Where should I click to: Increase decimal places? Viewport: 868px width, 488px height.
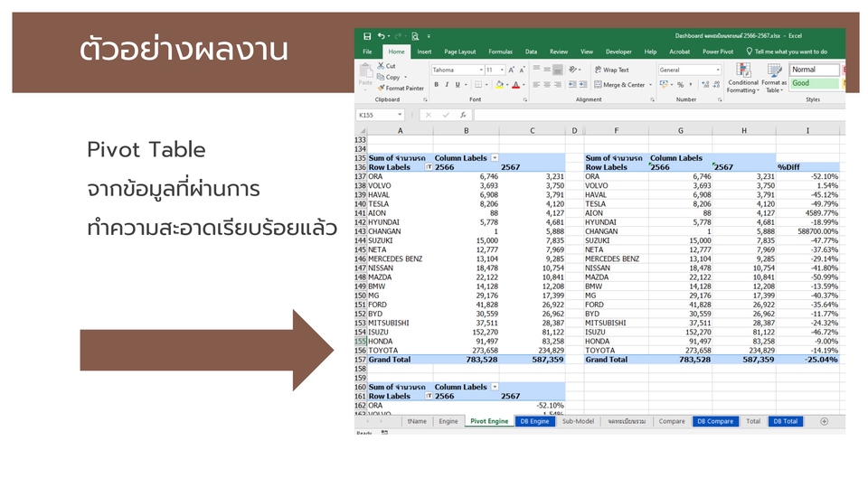705,85
